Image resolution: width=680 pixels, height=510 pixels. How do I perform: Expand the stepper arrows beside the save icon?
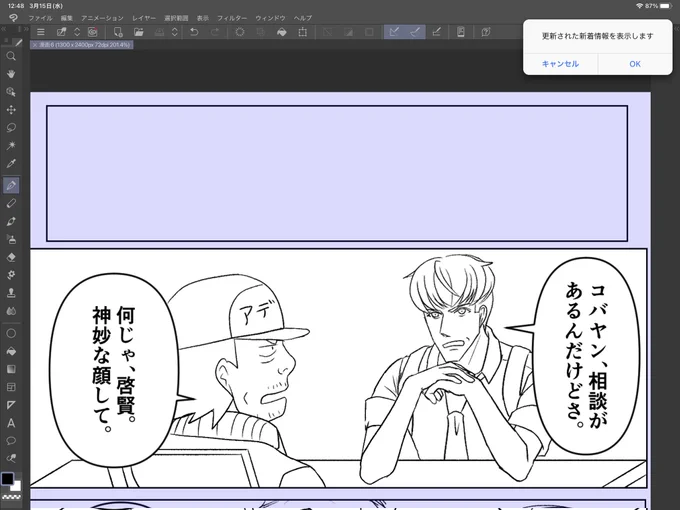point(174,32)
